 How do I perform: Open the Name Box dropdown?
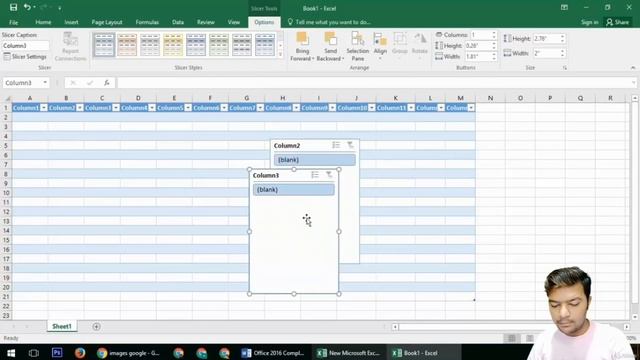(x=45, y=83)
